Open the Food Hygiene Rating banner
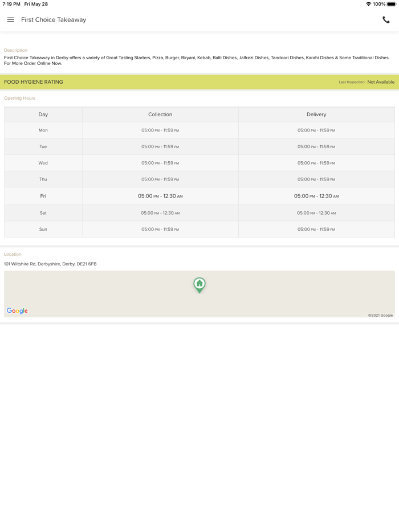Image resolution: width=399 pixels, height=532 pixels. click(199, 82)
